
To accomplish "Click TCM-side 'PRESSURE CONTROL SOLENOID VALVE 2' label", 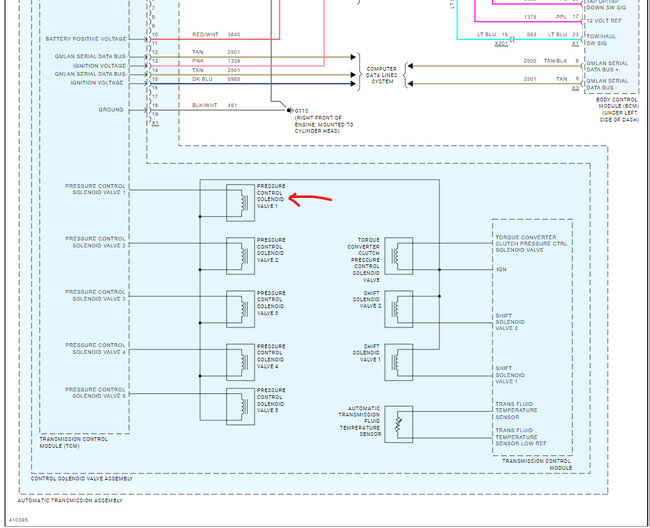I will pos(95,242).
